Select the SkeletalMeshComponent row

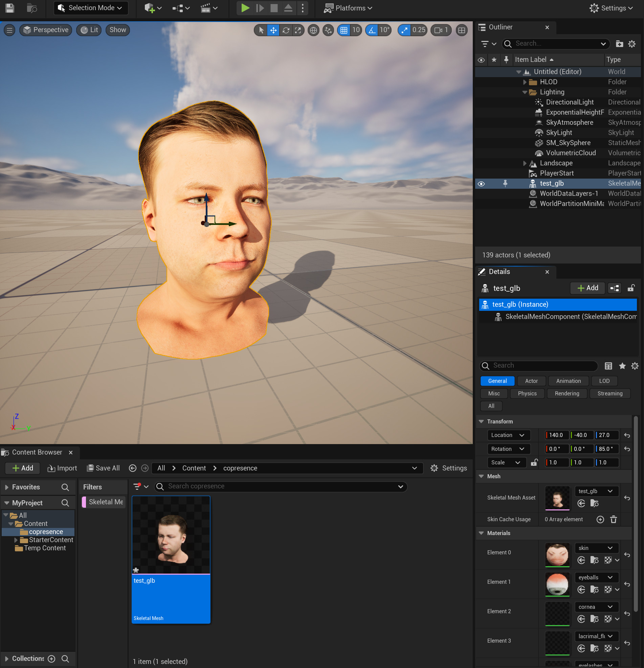click(x=558, y=317)
